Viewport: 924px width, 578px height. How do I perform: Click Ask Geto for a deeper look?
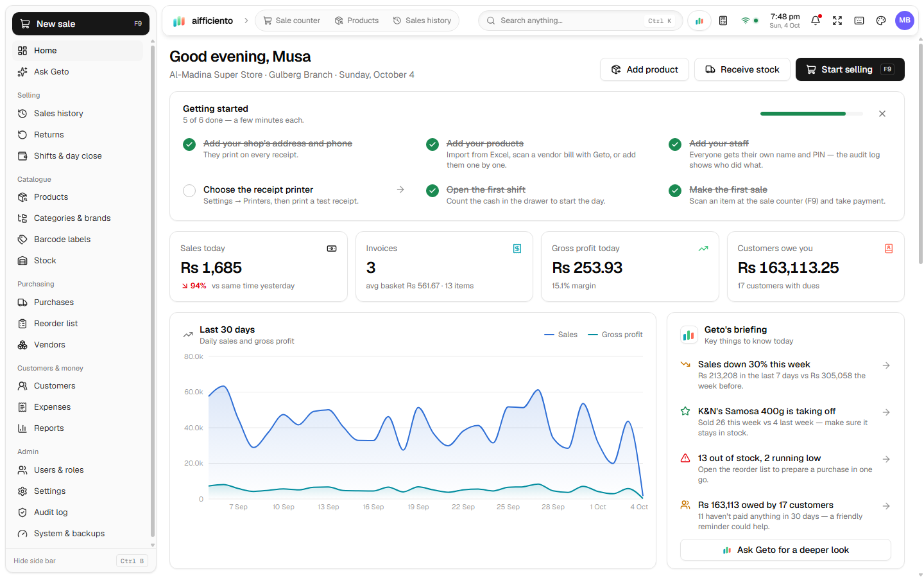pyautogui.click(x=785, y=550)
